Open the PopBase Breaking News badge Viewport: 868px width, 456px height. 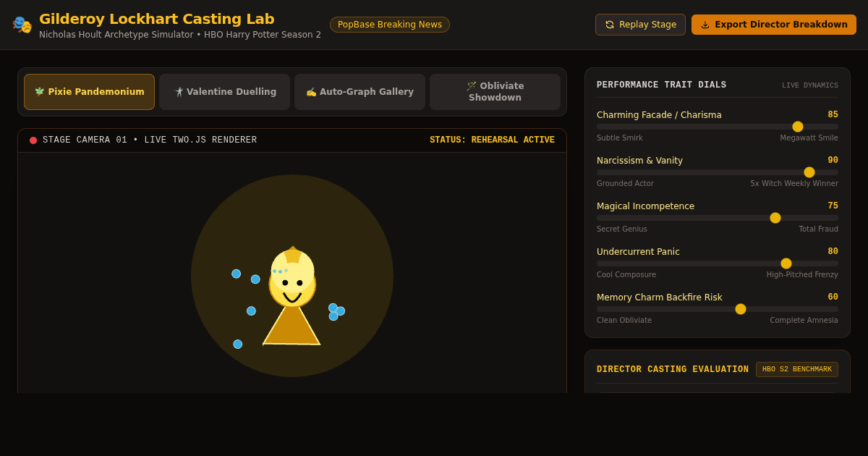[390, 25]
